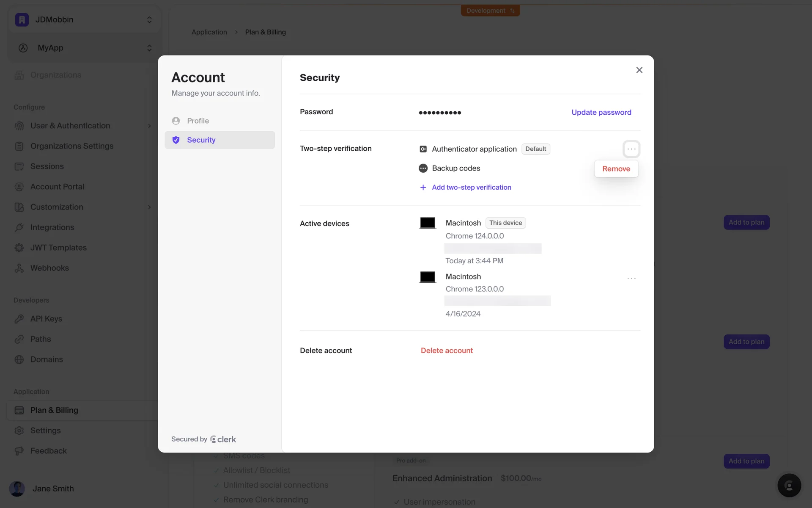Screen dimensions: 812x508
Task: Expand the Customization section
Action: click(x=149, y=207)
